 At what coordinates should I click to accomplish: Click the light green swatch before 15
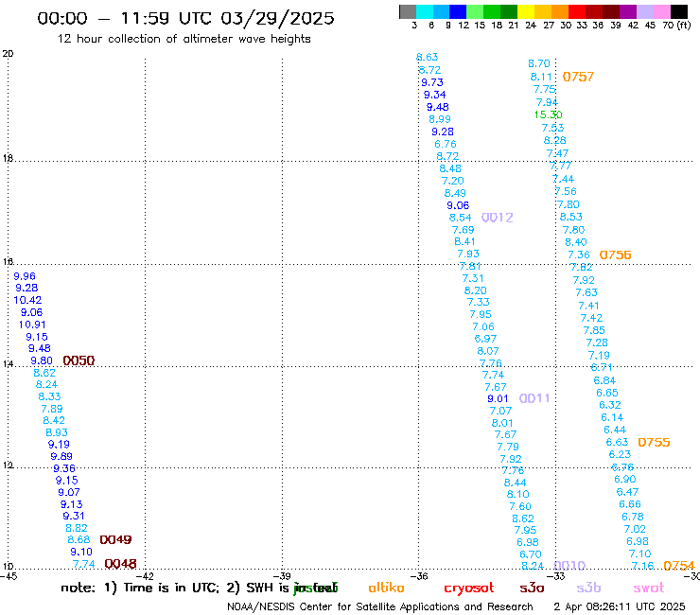475,11
